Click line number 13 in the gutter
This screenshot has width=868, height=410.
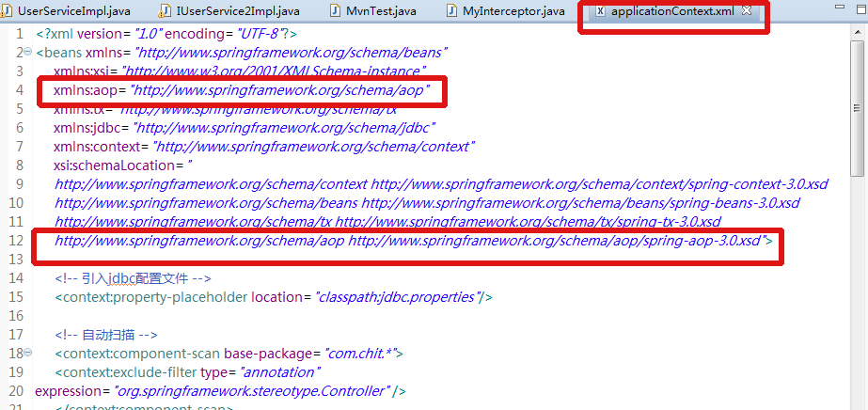point(16,259)
